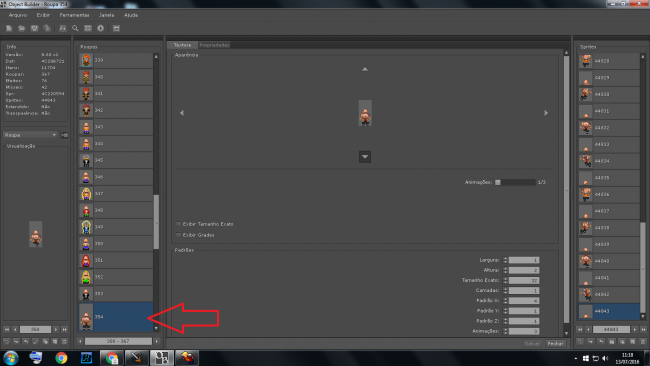Image resolution: width=650 pixels, height=366 pixels.
Task: Click the save disk toolbar icon
Action: click(x=34, y=28)
